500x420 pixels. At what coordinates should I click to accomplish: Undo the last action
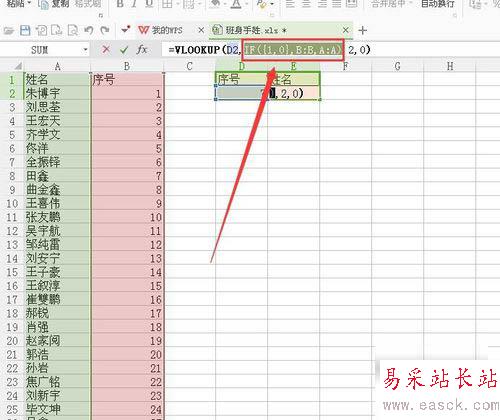pos(89,31)
